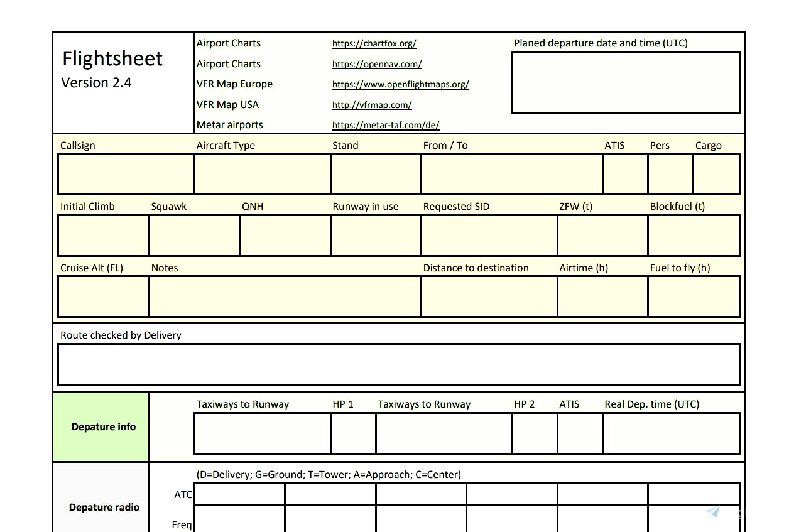Viewport: 806px width, 532px height.
Task: Open the metar-taf.com Metar airports link
Action: (x=385, y=125)
